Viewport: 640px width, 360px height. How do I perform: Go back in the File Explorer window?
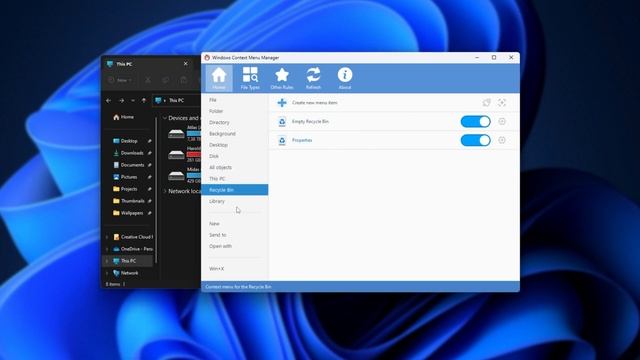[109, 100]
